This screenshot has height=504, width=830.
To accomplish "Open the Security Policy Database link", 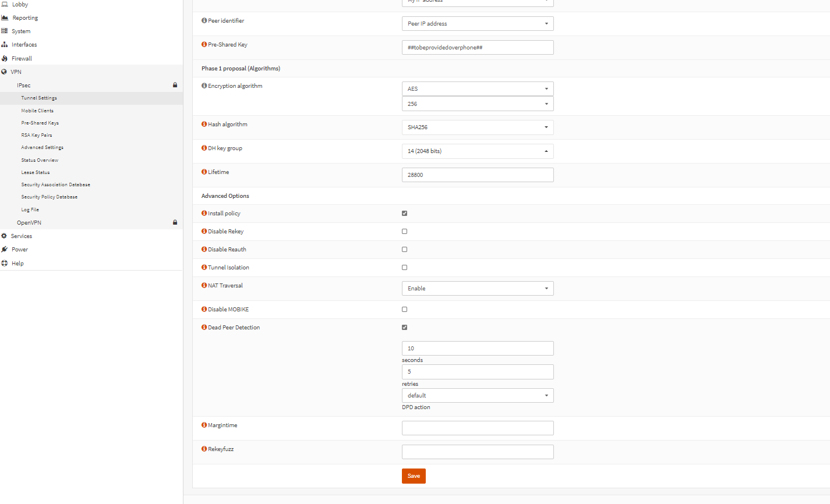I will pyautogui.click(x=50, y=197).
